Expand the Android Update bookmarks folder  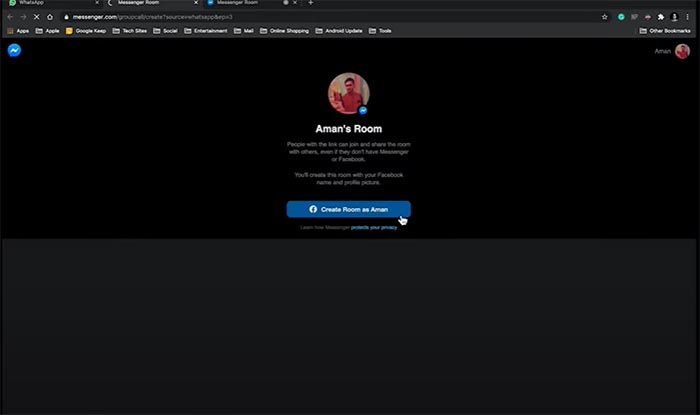(x=339, y=31)
